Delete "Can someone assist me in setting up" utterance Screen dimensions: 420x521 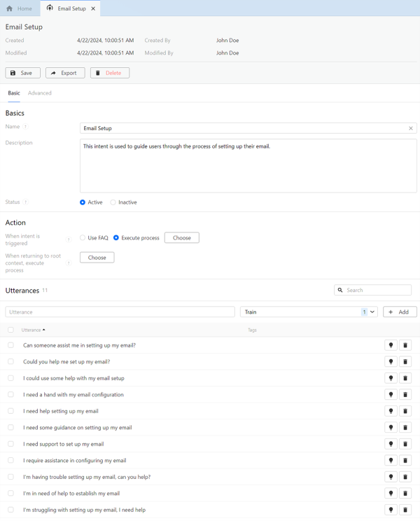click(x=405, y=345)
